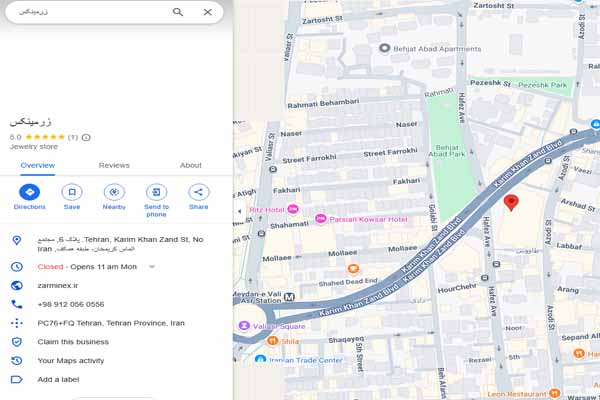600x400 pixels.
Task: Click inside the search input field
Action: click(90, 12)
